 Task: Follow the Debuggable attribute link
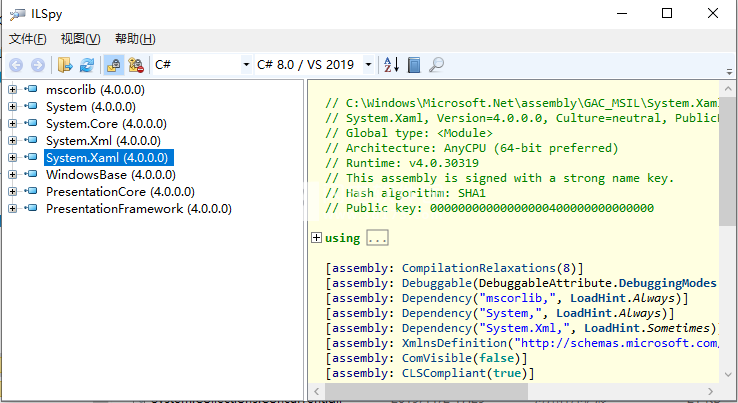click(436, 283)
